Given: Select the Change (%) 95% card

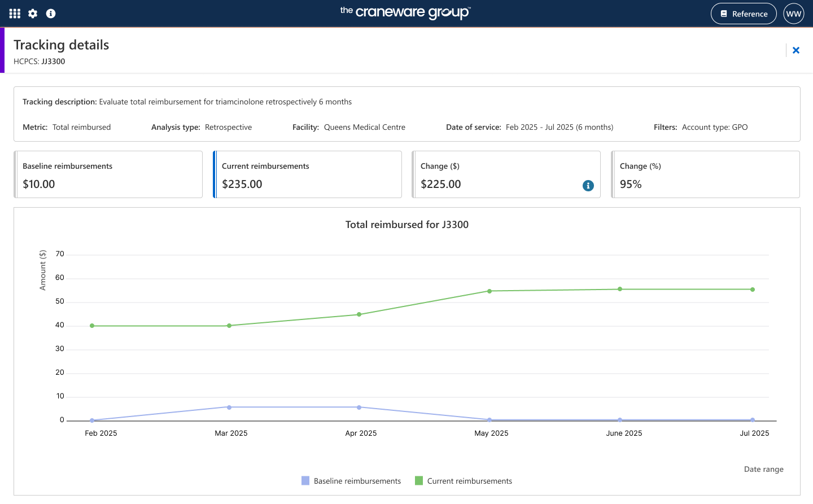Looking at the screenshot, I should (705, 174).
